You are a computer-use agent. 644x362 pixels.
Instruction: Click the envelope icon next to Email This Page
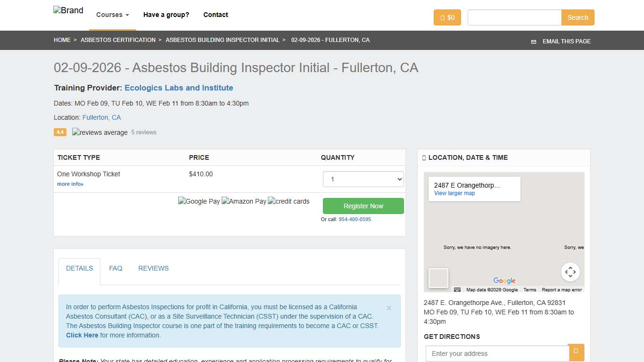pos(533,41)
